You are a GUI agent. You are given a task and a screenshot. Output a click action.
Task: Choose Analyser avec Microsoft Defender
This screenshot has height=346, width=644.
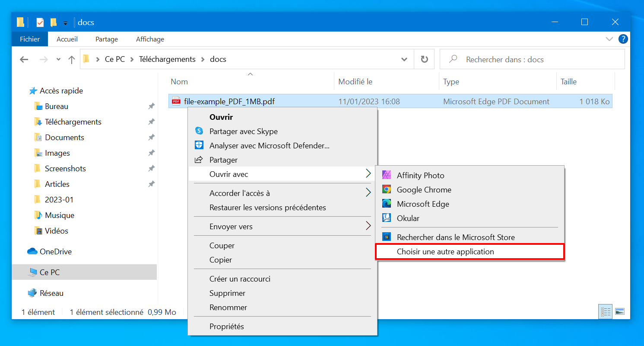click(x=282, y=146)
